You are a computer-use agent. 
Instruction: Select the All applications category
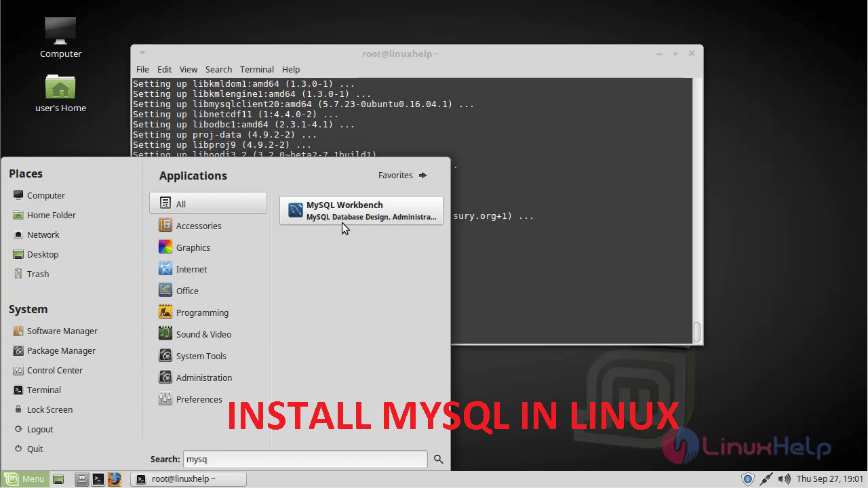pyautogui.click(x=208, y=203)
